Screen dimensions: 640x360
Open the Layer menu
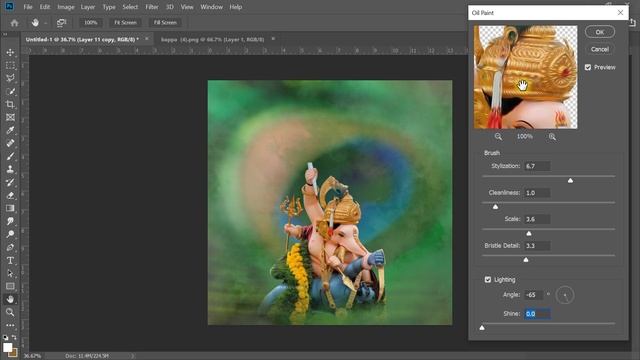87,7
